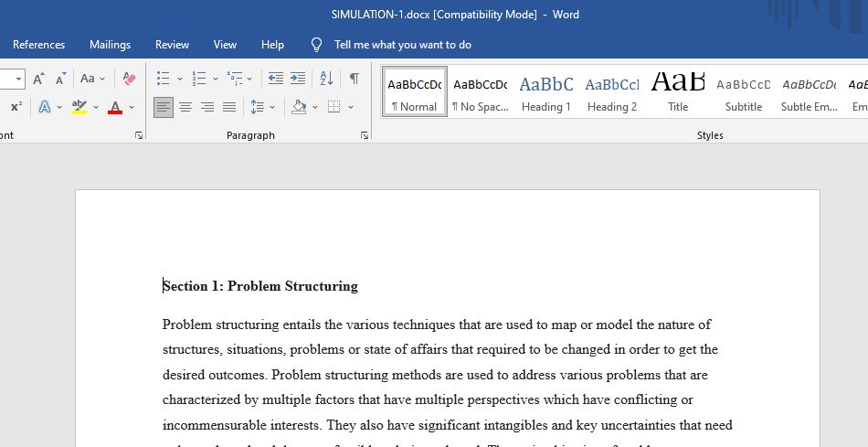Sort text alphabetically (A-Z)
Image resolution: width=868 pixels, height=447 pixels.
point(326,79)
